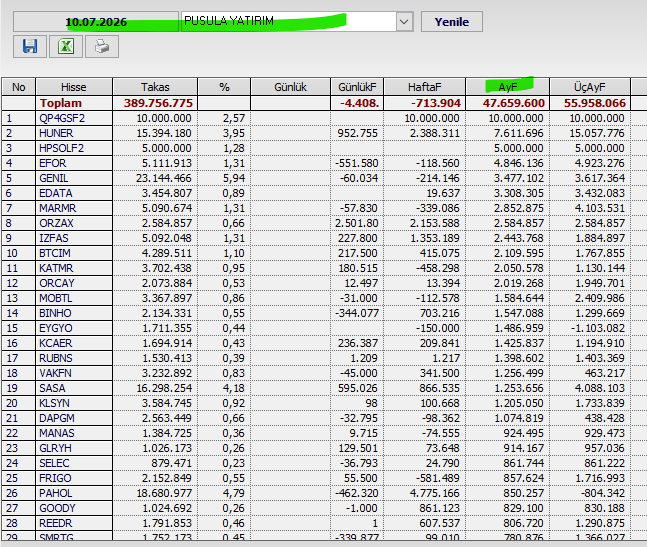The image size is (647, 547).
Task: Click PAHOL HaftaF value 4.775.166
Action: [434, 493]
